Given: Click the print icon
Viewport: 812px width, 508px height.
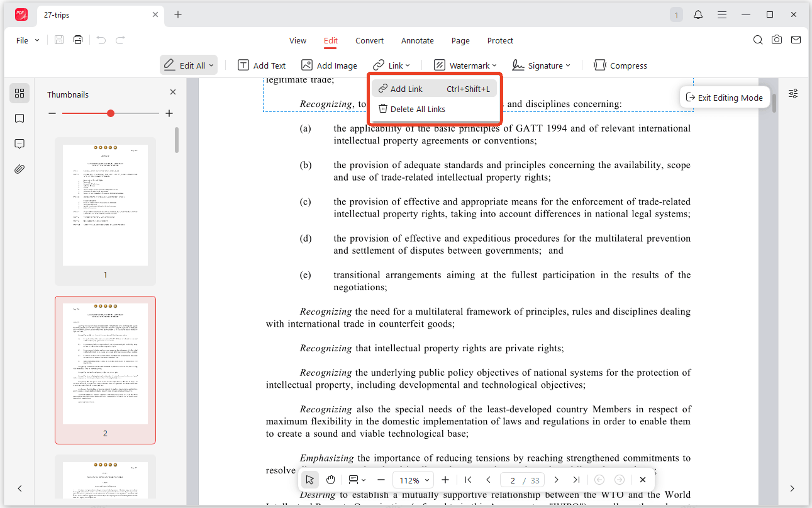Looking at the screenshot, I should [x=78, y=40].
